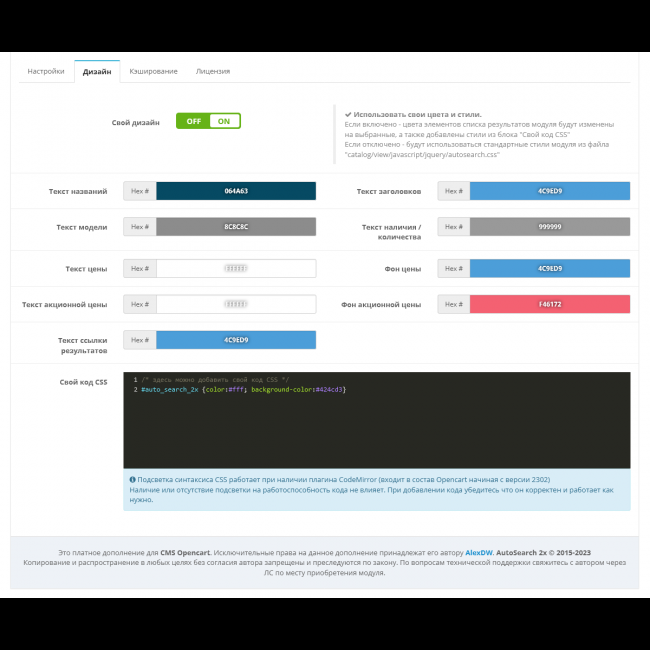Click the Текст ссылки результатов color field
The height and width of the screenshot is (650, 650).
click(236, 340)
